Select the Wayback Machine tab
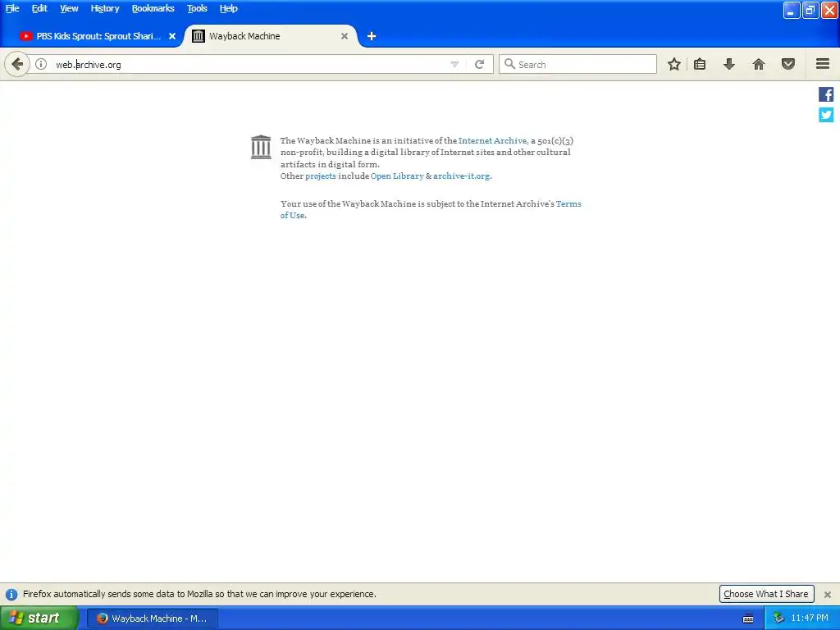Screen dimensions: 840x630 click(x=271, y=36)
